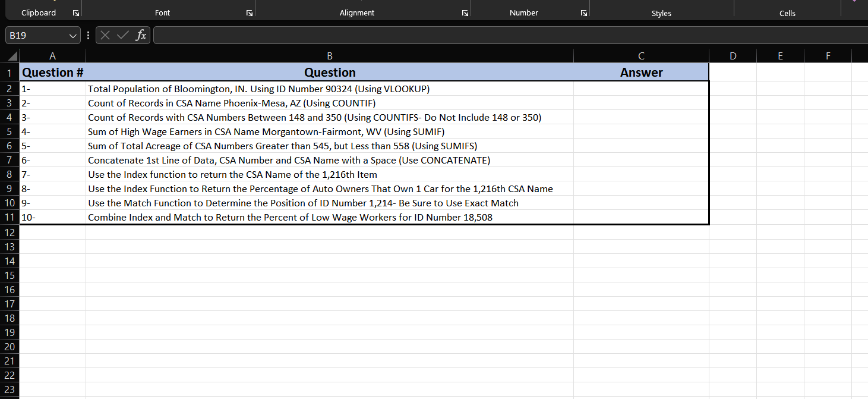Image resolution: width=868 pixels, height=399 pixels.
Task: Select row header 5
Action: point(10,131)
